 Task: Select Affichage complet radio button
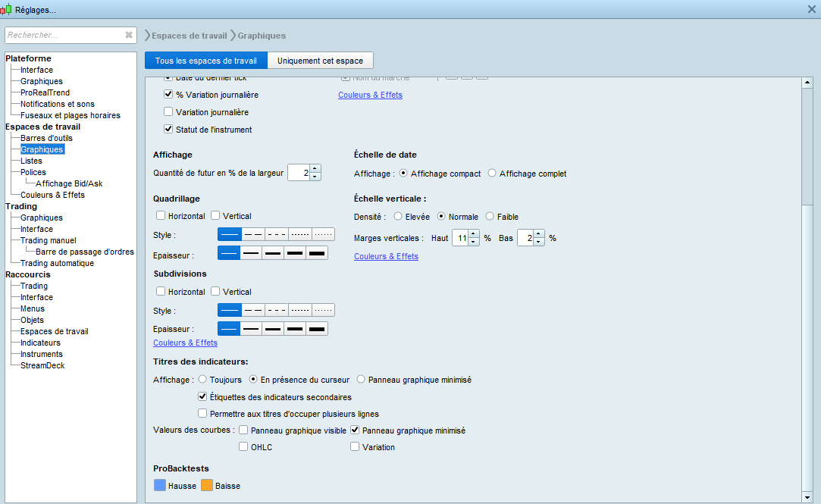(x=492, y=173)
